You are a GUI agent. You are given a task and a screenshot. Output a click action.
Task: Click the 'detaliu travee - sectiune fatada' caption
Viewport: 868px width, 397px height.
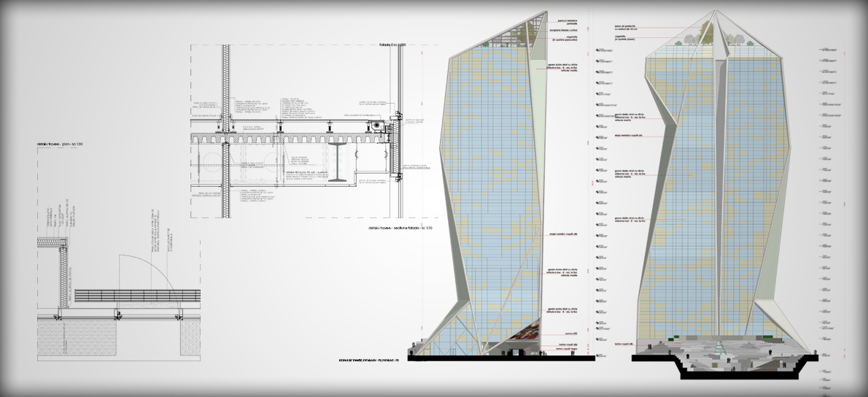(x=402, y=228)
